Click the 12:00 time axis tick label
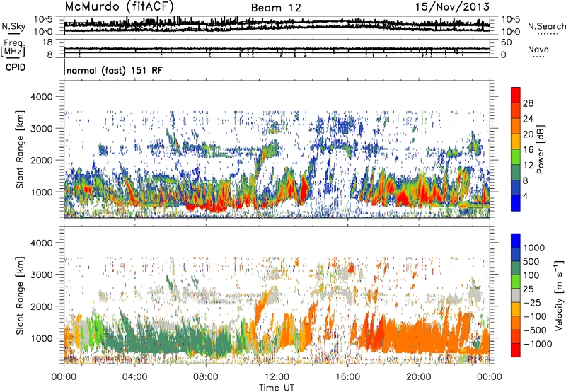The image size is (566, 392). point(277,377)
